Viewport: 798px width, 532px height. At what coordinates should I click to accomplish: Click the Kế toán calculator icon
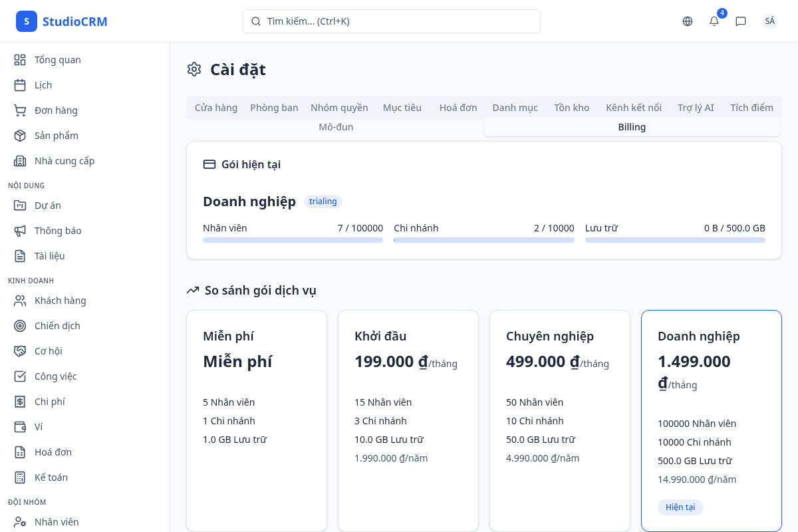click(x=20, y=477)
